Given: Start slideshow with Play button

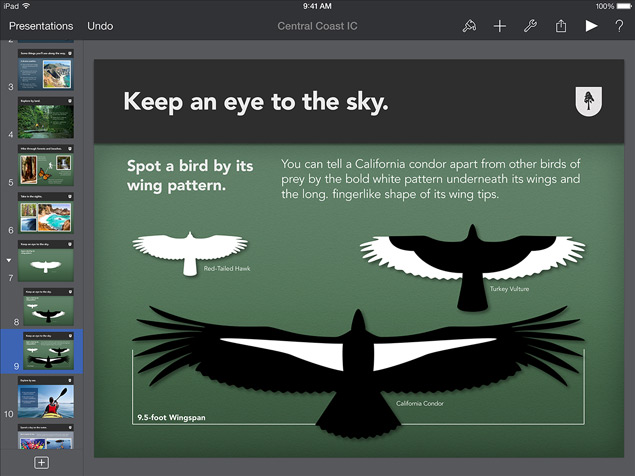Looking at the screenshot, I should coord(591,26).
